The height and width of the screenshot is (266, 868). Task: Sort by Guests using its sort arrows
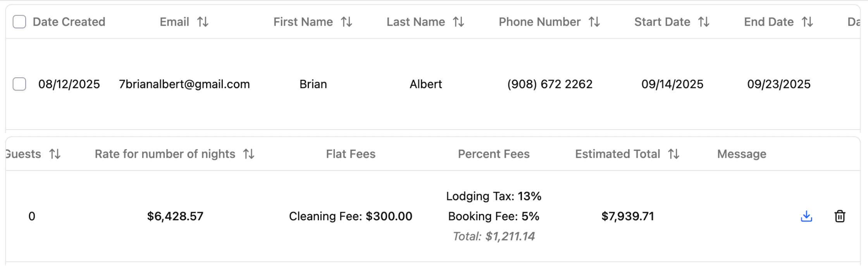point(55,154)
